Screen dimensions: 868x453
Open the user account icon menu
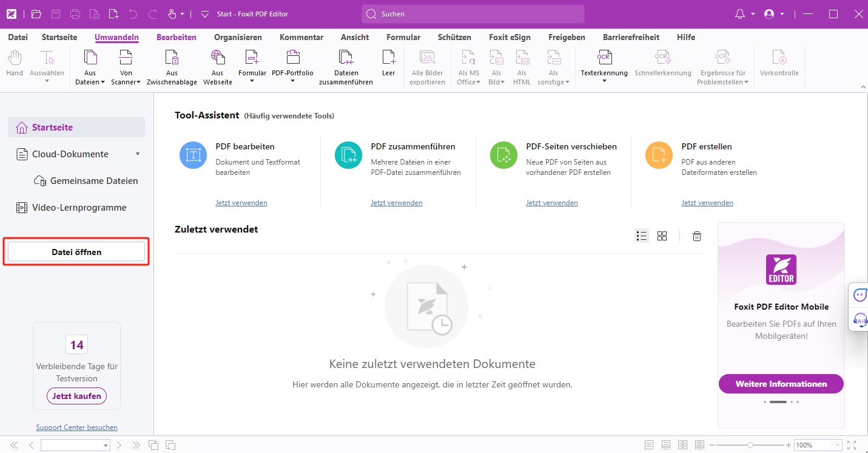click(x=770, y=13)
